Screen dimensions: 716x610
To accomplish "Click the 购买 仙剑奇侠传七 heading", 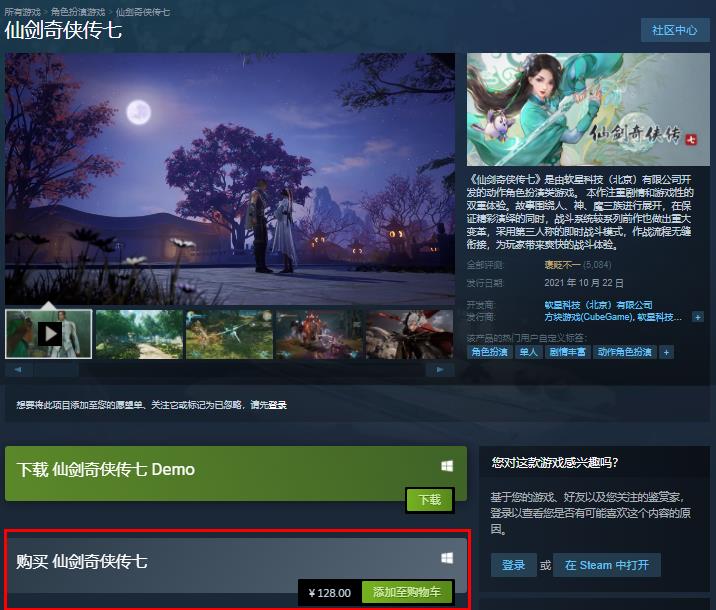I will pyautogui.click(x=82, y=561).
